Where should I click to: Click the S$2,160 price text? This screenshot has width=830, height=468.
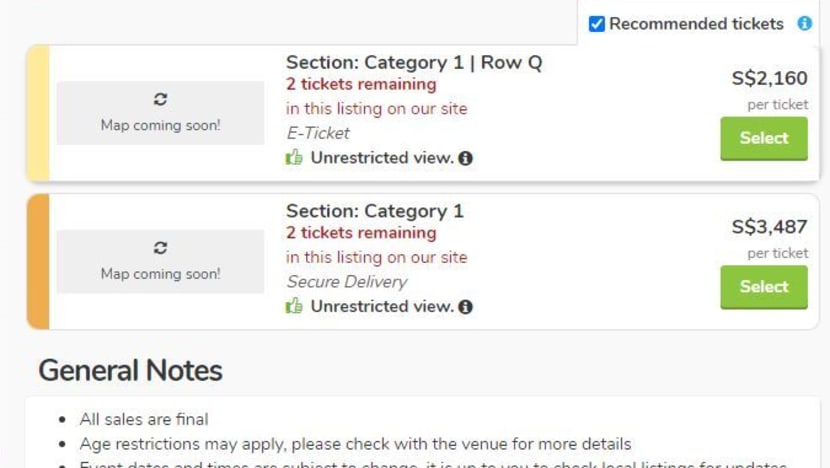tap(769, 78)
